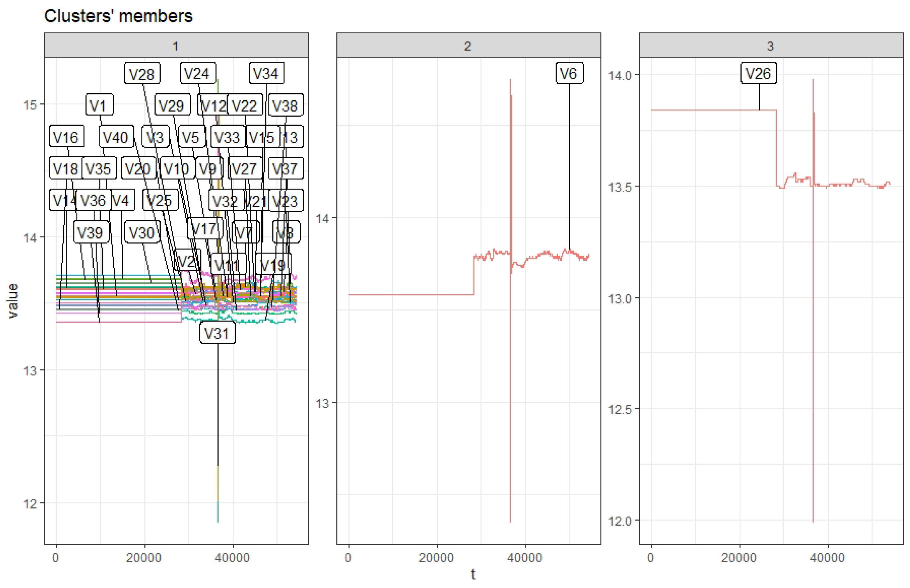Click the Clusters' members title
This screenshot has width=910, height=588.
(118, 16)
